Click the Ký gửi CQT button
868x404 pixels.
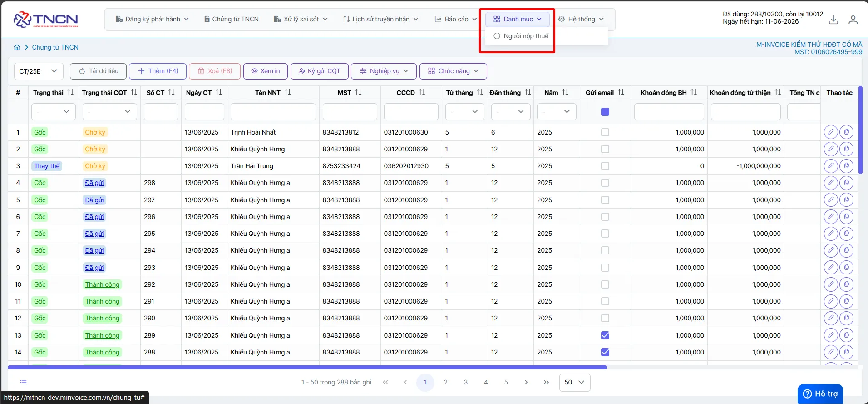pyautogui.click(x=319, y=71)
